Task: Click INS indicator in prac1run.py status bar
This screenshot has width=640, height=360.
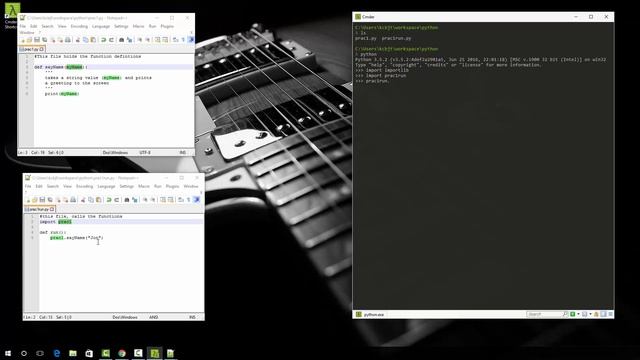Action: pyautogui.click(x=192, y=317)
